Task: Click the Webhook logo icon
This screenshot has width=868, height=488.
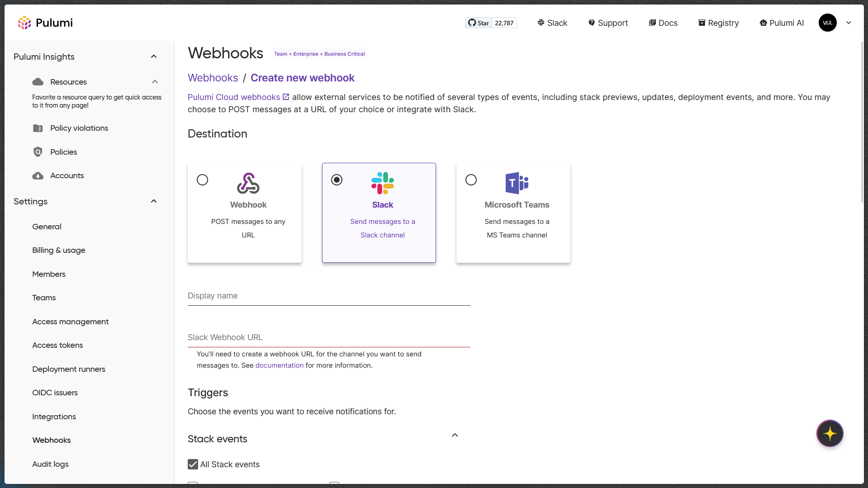Action: 248,183
